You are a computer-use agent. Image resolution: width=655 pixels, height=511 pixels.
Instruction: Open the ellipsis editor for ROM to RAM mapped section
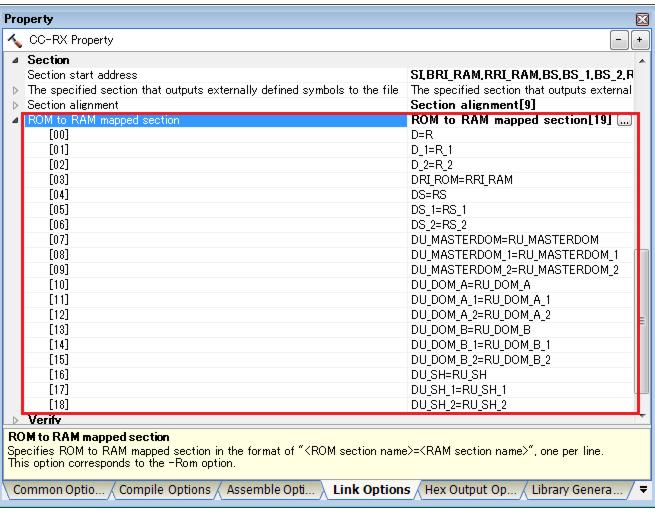pyautogui.click(x=625, y=120)
